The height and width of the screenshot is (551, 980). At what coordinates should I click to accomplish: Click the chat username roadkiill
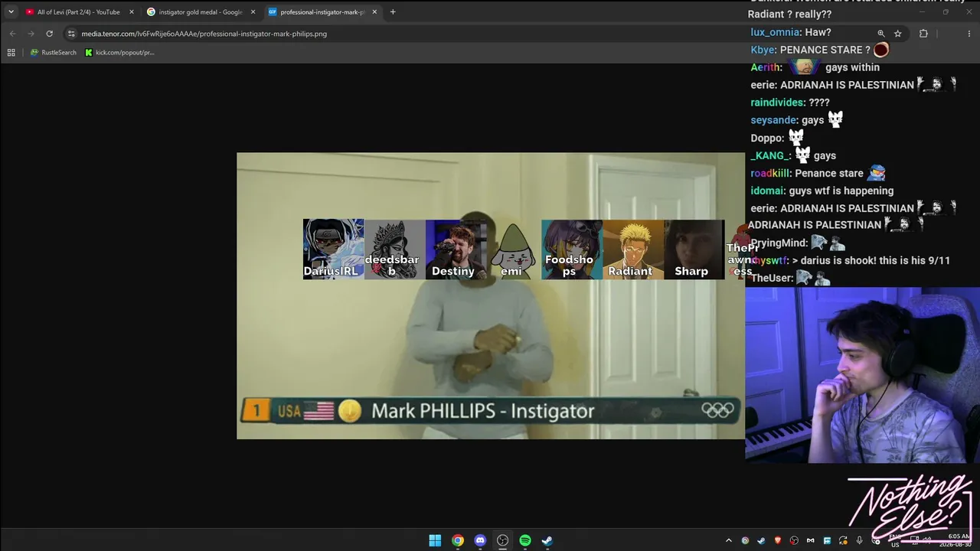[770, 173]
